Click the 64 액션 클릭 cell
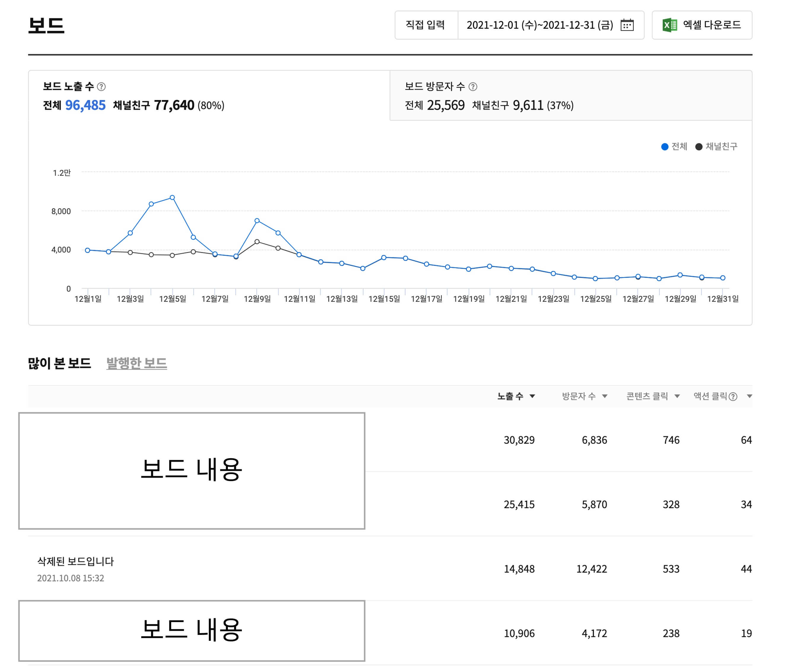Screen dimensions: 805x672 click(x=746, y=440)
